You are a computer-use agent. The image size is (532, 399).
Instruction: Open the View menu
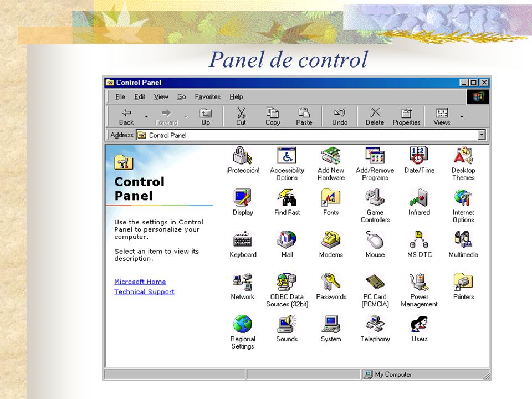coord(161,96)
